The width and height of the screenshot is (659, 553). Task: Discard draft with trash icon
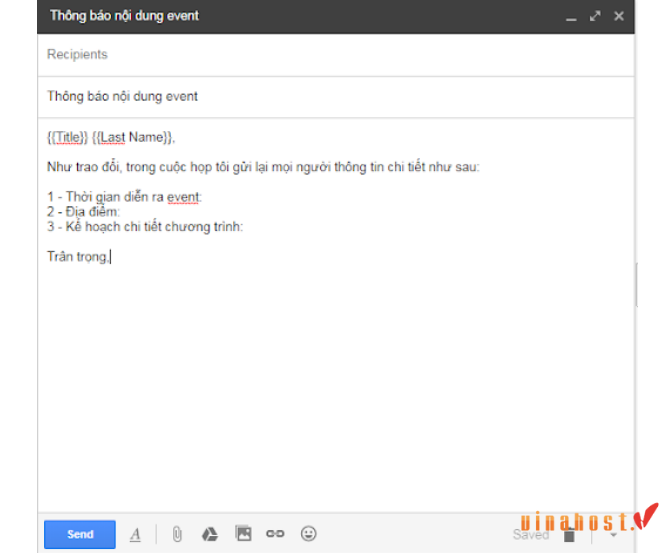coord(569,535)
